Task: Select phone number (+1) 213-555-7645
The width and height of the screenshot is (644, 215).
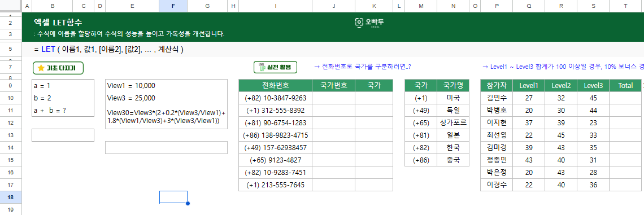Action: tap(275, 185)
